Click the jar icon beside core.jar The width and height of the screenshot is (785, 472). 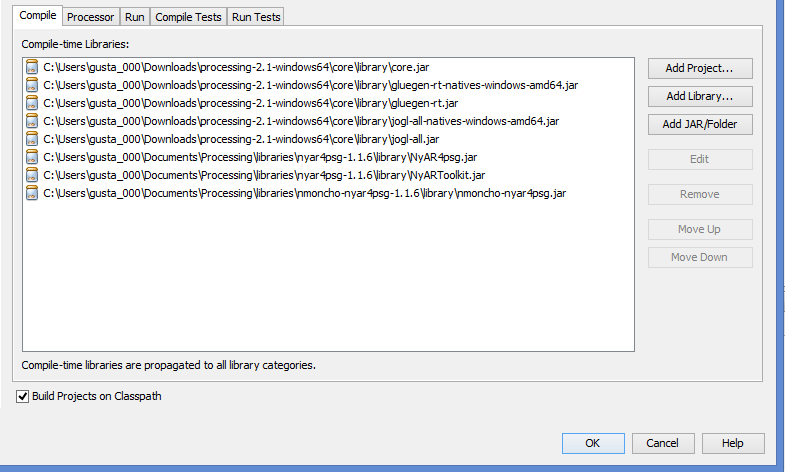32,67
